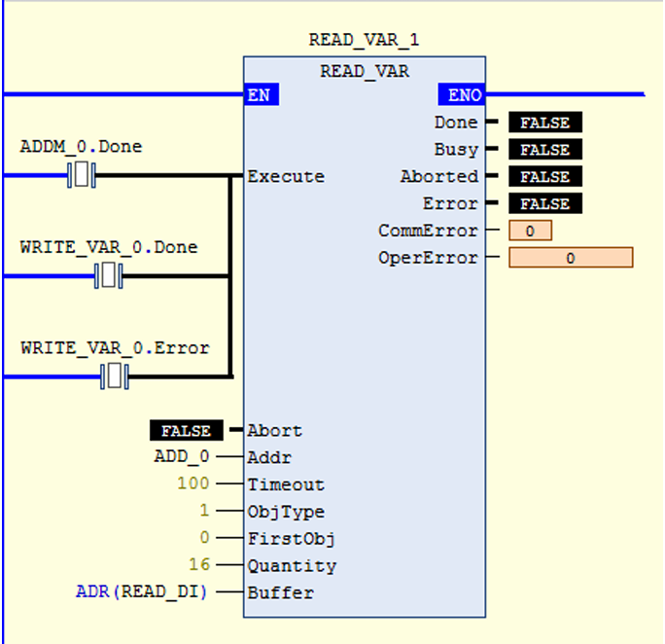This screenshot has height=644, width=665.
Task: Select the WRITE_VAR_0.Error contact symbol
Action: click(115, 376)
